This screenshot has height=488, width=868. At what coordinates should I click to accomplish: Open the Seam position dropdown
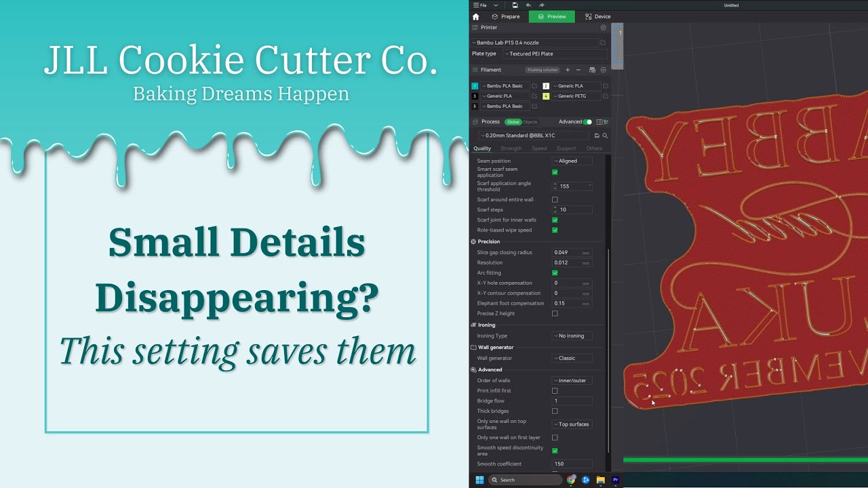coord(572,161)
